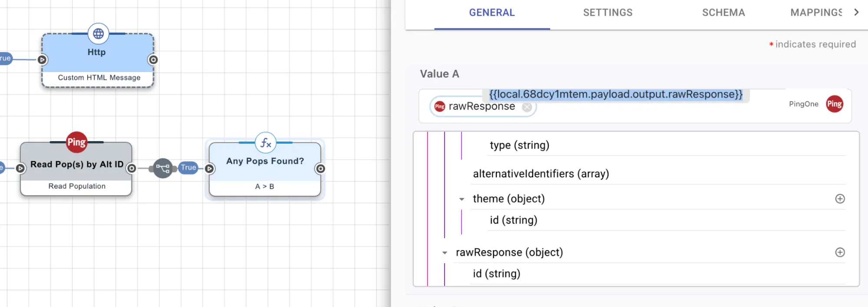
Task: Switch to the GENERAL tab
Action: (x=492, y=13)
